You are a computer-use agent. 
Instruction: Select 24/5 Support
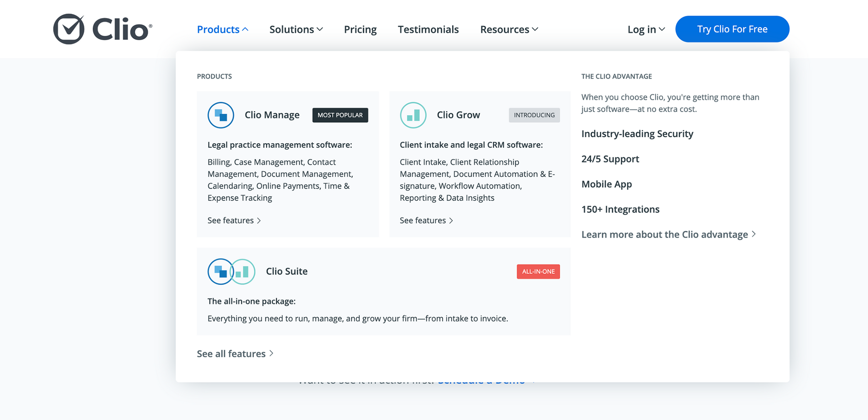point(610,159)
